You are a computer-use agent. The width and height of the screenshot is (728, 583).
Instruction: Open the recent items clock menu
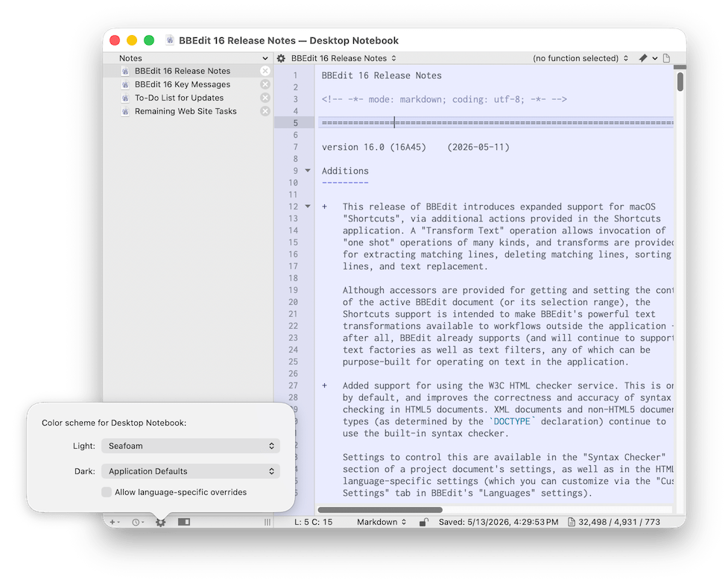pos(138,522)
